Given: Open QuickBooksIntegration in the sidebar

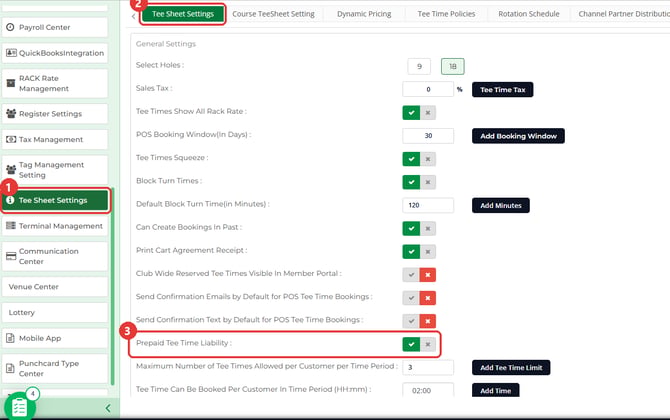Looking at the screenshot, I should pyautogui.click(x=55, y=53).
